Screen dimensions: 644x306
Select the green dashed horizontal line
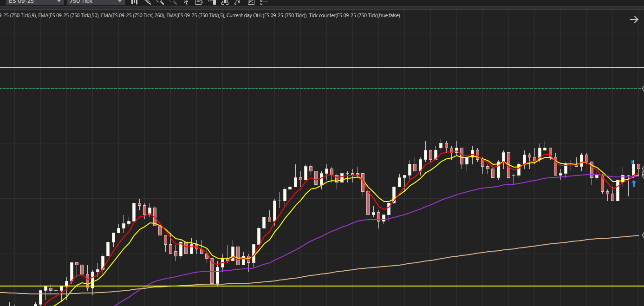click(x=320, y=88)
